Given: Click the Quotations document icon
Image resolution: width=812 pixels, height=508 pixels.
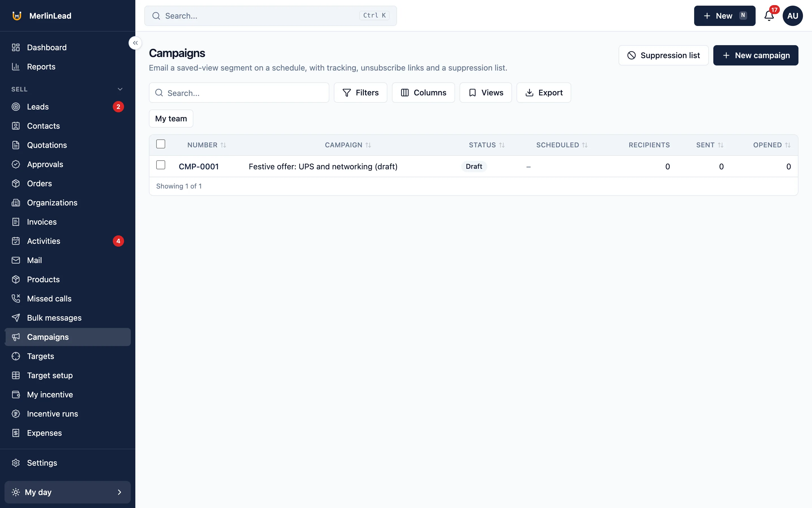Looking at the screenshot, I should tap(16, 145).
